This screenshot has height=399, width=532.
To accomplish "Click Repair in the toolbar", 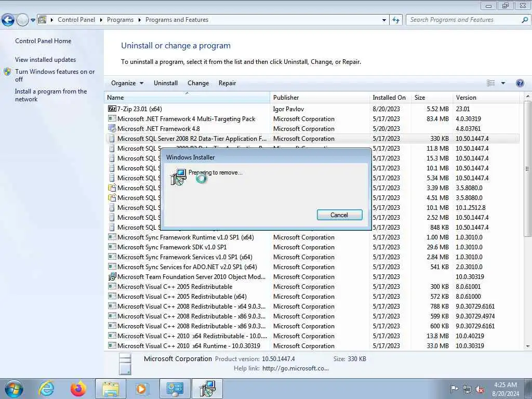I will pyautogui.click(x=227, y=83).
